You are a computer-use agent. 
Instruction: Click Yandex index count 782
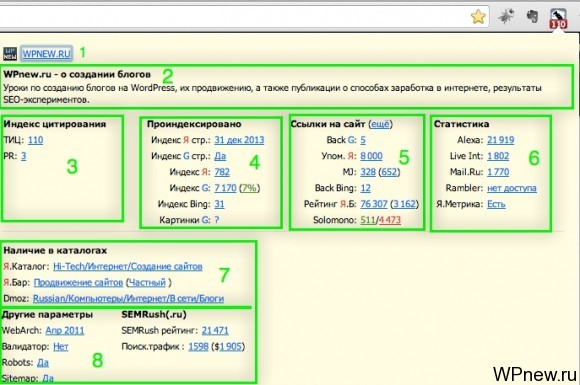pos(222,172)
